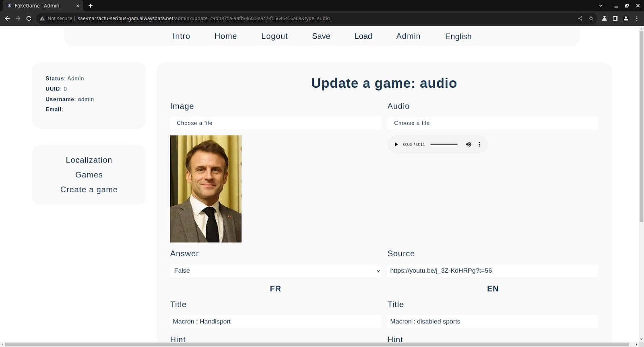Viewport: 644px width, 347px height.
Task: Share this page from address bar
Action: (x=580, y=18)
